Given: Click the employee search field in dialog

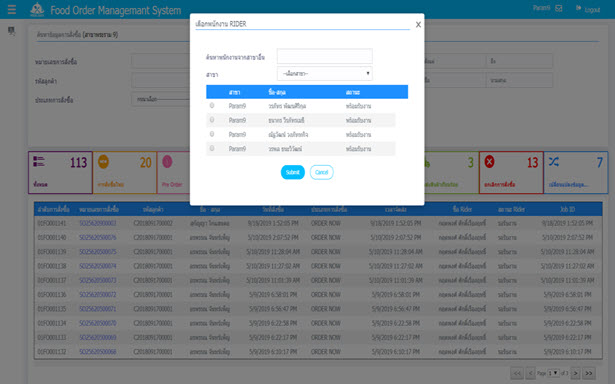Looking at the screenshot, I should click(x=324, y=56).
